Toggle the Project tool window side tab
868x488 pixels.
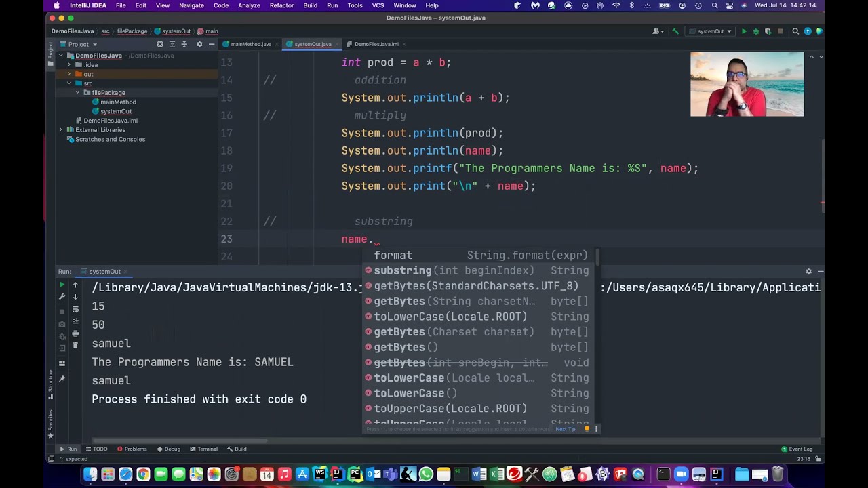(x=50, y=54)
